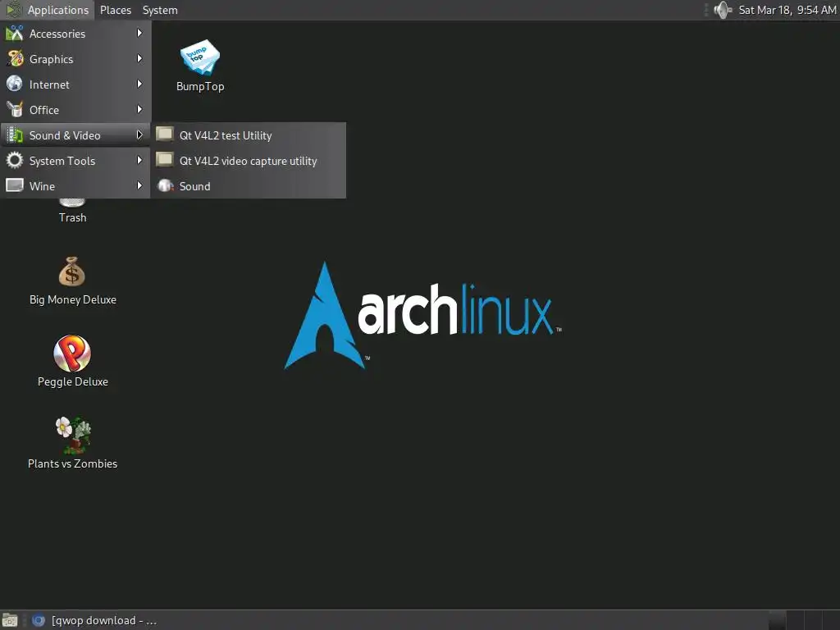This screenshot has height=630, width=840.
Task: Click the Sound preferences icon
Action: coord(165,185)
